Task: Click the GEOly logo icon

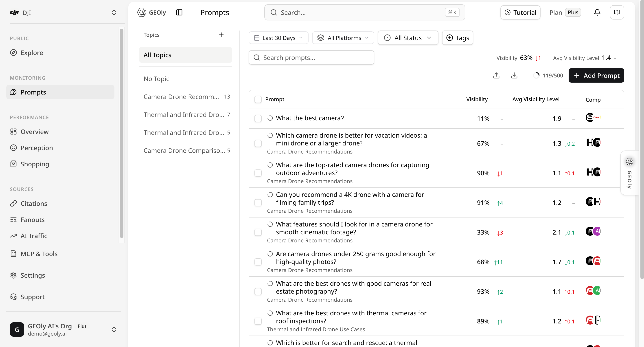Action: [x=142, y=12]
